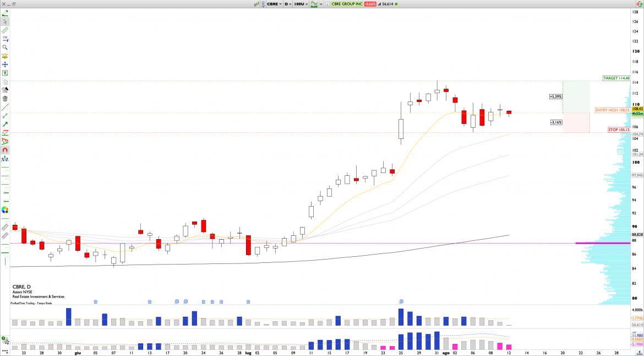The width and height of the screenshot is (644, 356).
Task: Toggle the magnet snap mode
Action: pos(5,150)
